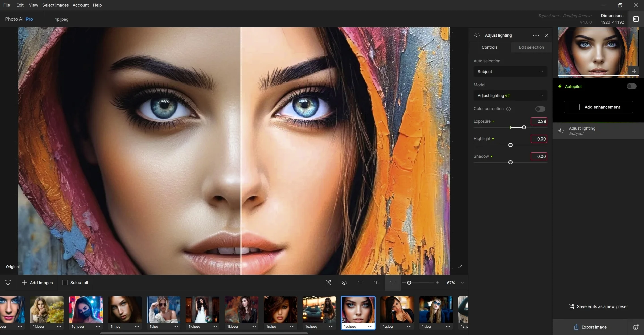Screen dimensions: 644x335
Task: Open the zoom percentage dropdown chevron
Action: pos(462,283)
